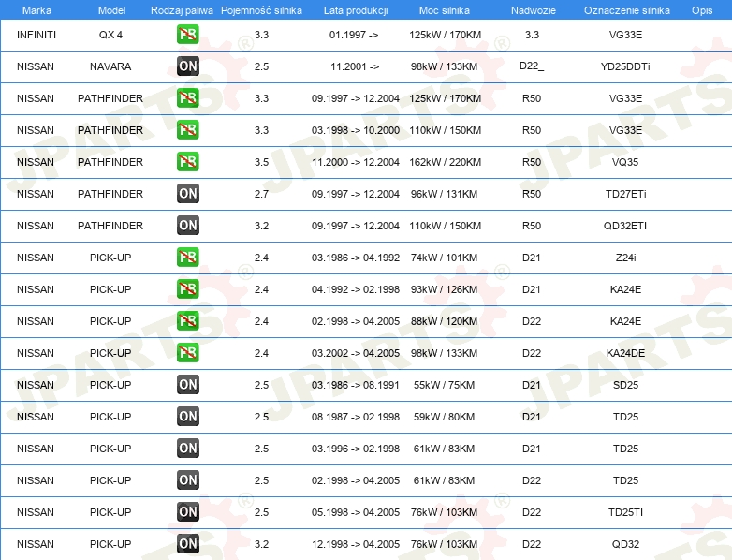This screenshot has width=732, height=560.
Task: Click the Model column header
Action: 111,10
